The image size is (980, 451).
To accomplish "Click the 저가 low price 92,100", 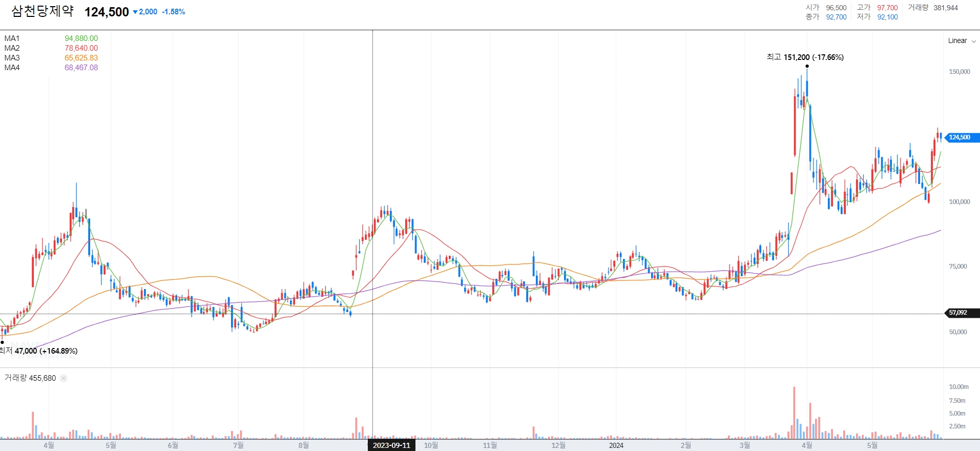I will pyautogui.click(x=887, y=17).
